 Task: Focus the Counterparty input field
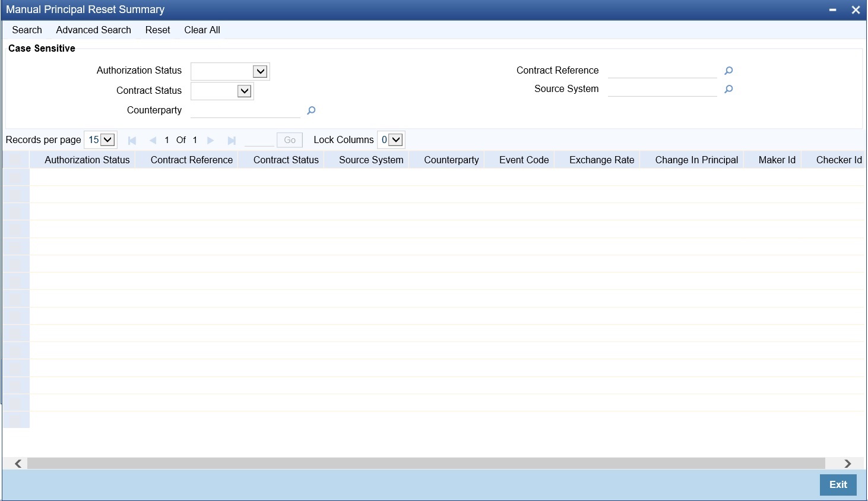(x=245, y=110)
